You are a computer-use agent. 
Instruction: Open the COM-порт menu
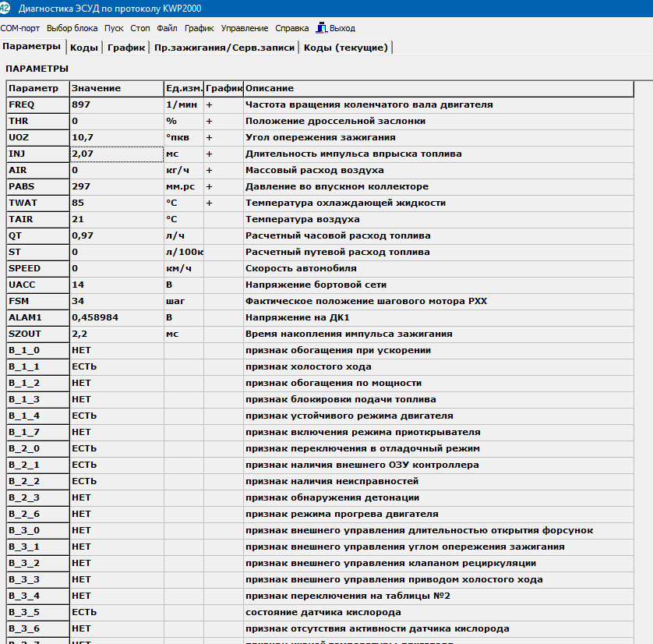point(20,28)
